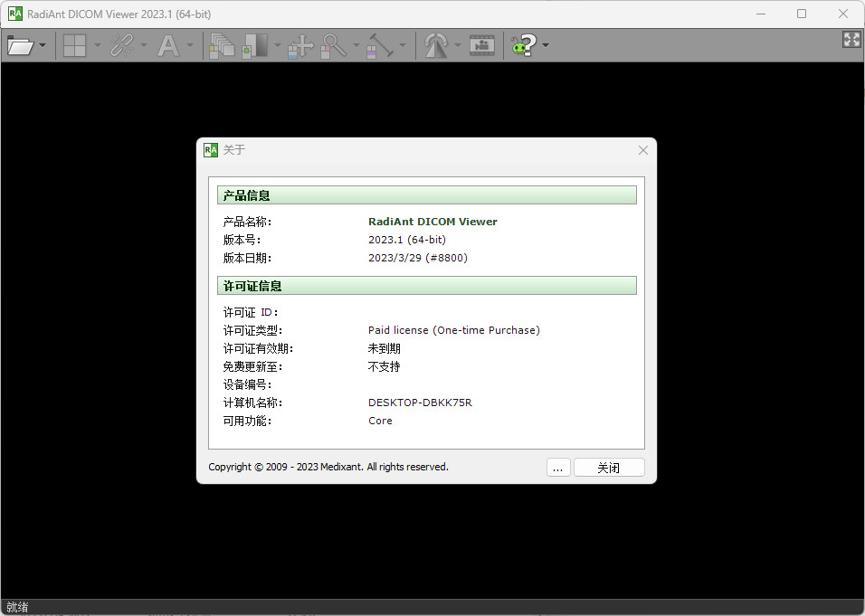Open the measurement tools dropdown arrow
This screenshot has height=616, width=865.
(403, 45)
